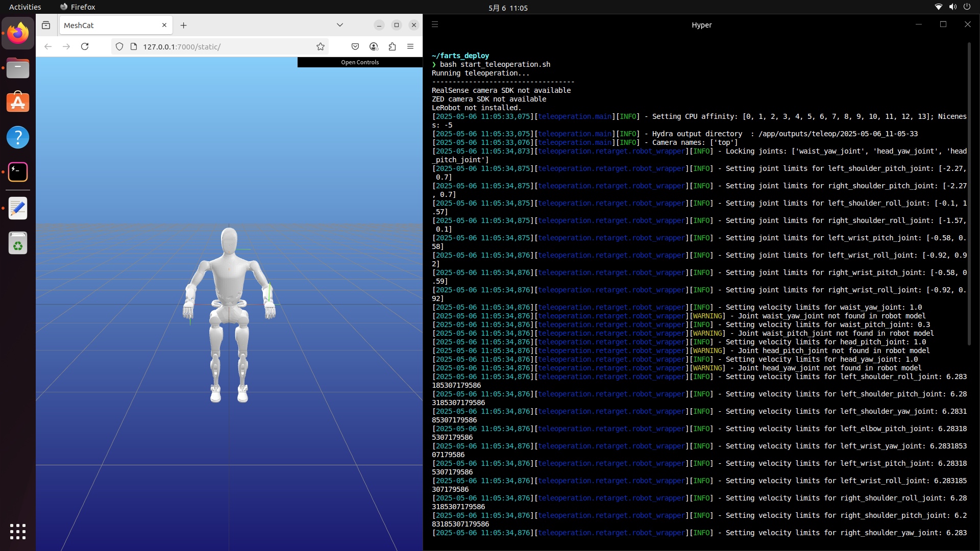980x551 pixels.
Task: Open the date and time dropdown
Action: [508, 8]
